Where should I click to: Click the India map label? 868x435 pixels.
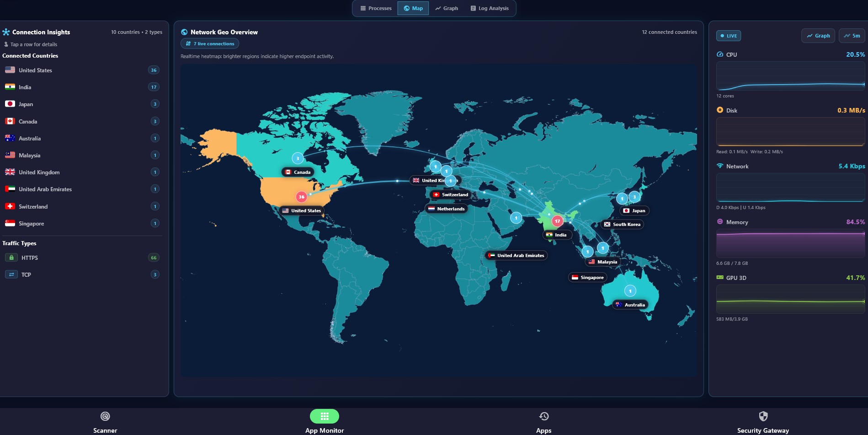[x=557, y=235]
